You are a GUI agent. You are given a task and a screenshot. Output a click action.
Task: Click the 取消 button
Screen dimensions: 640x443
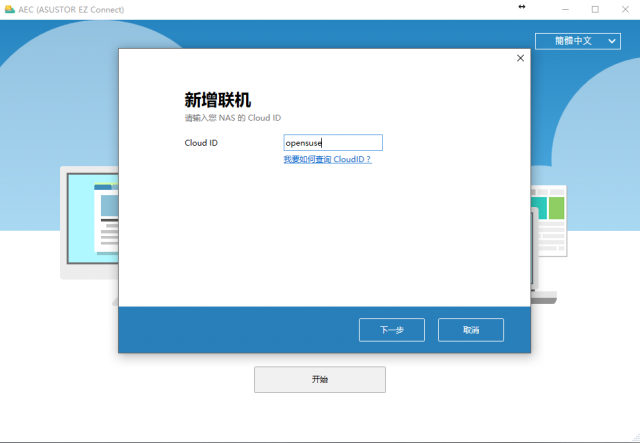(x=471, y=330)
